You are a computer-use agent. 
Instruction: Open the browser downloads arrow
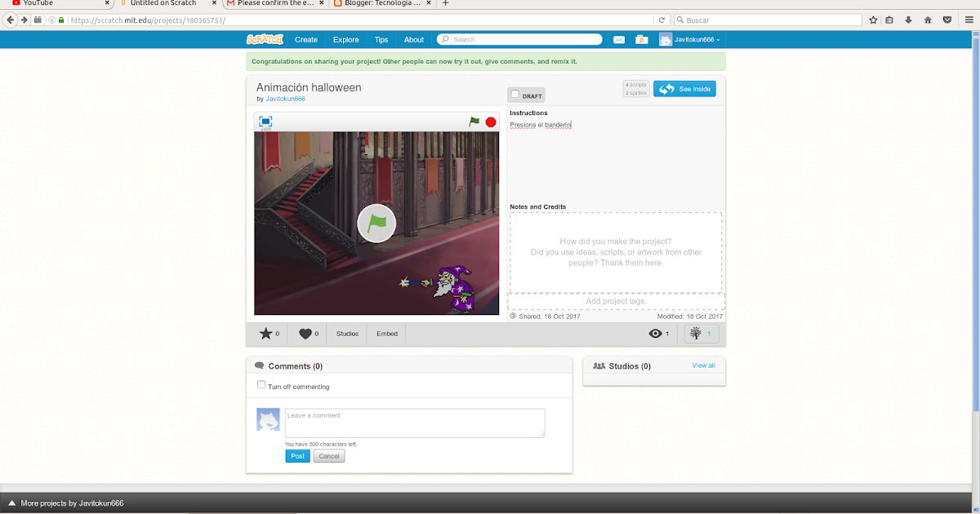point(908,20)
